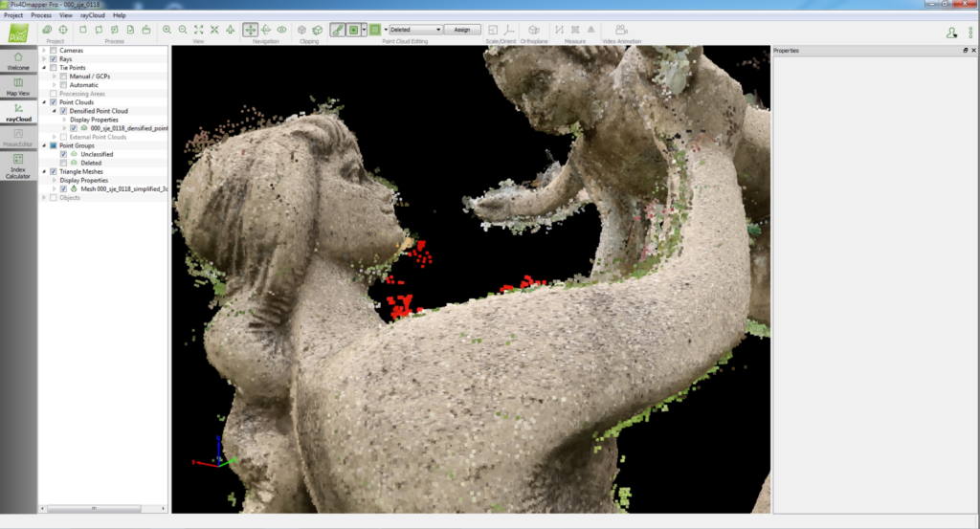Click the zoom out magnifier icon
The height and width of the screenshot is (529, 980).
(183, 30)
